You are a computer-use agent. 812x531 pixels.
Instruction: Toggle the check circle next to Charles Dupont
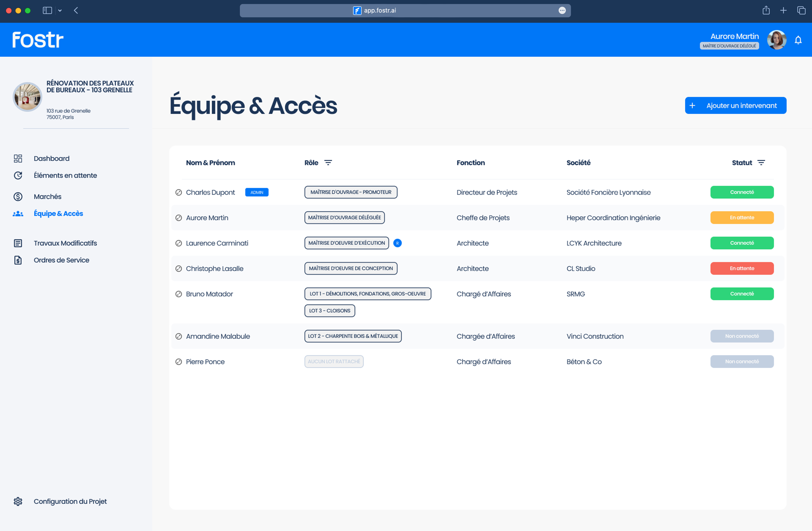tap(179, 192)
